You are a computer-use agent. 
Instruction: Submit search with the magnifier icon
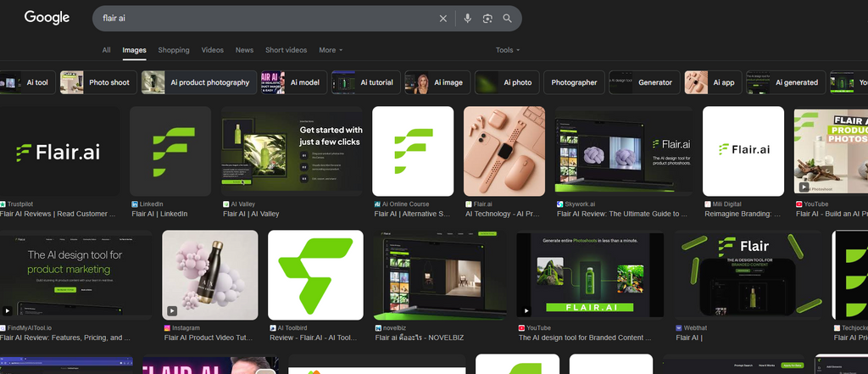[x=507, y=19]
